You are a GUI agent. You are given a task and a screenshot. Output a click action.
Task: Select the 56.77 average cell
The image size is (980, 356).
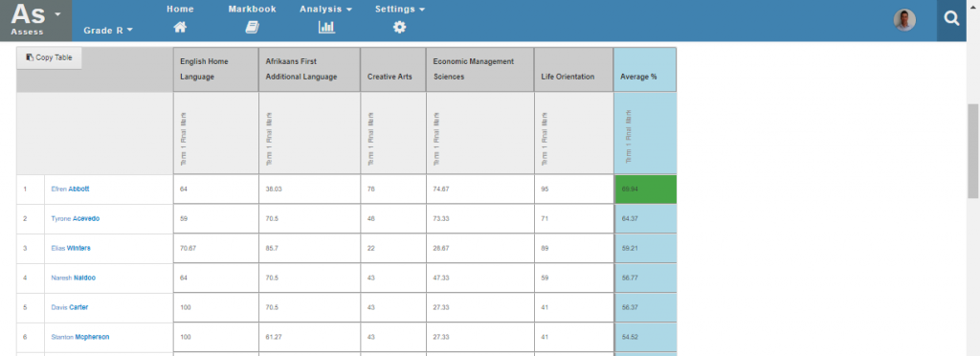coord(646,278)
